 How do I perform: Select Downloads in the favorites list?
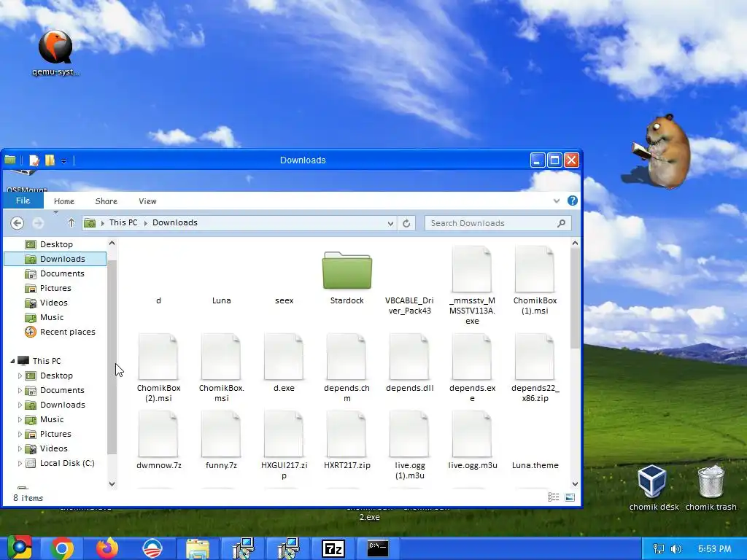(55, 259)
